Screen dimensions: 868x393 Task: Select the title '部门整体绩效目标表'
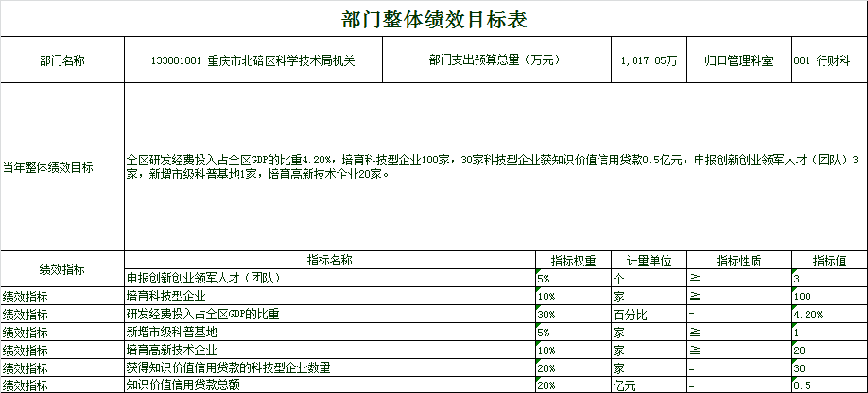pyautogui.click(x=434, y=19)
